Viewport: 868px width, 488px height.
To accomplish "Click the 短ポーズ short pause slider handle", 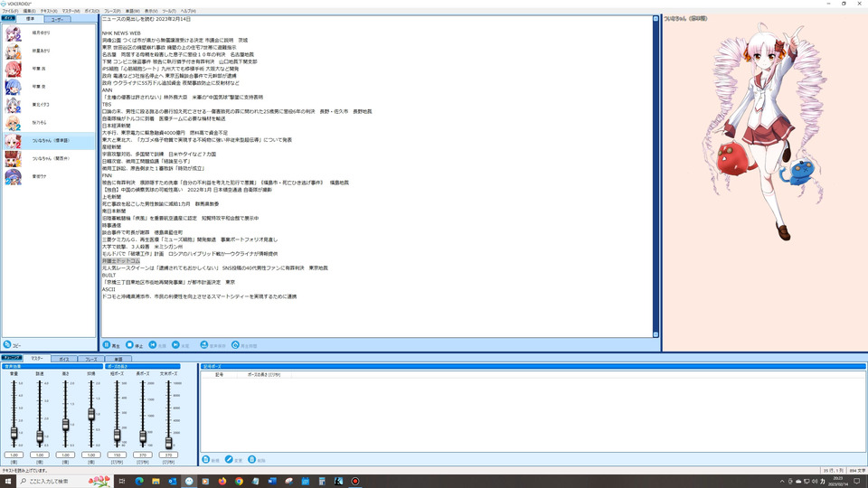I will click(x=117, y=435).
